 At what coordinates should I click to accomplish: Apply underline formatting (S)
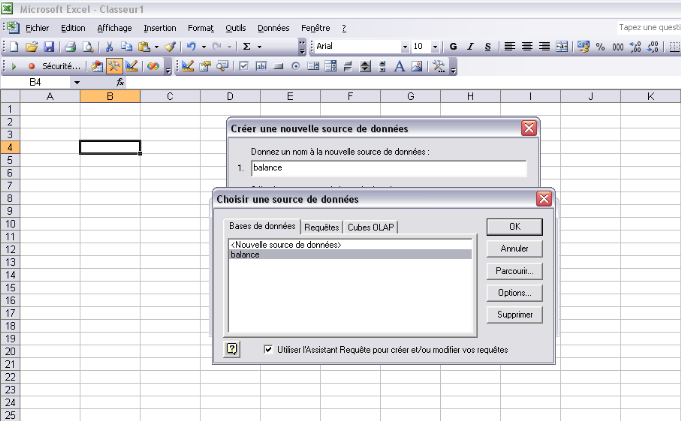coord(488,46)
